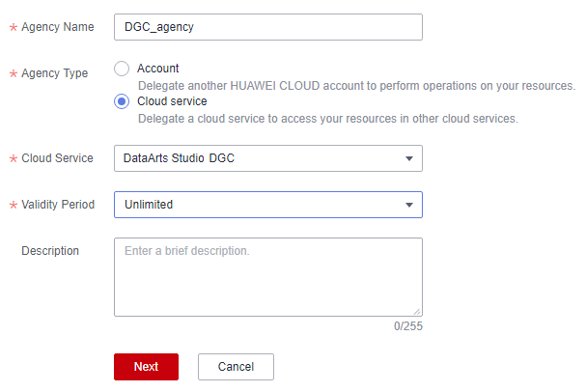Click the "Account" option label text

tap(158, 69)
